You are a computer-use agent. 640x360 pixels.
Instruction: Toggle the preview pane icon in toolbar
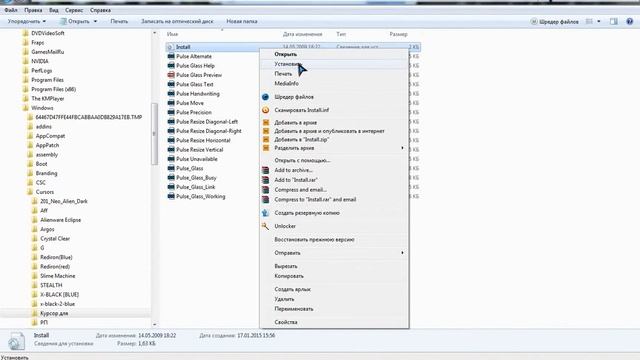614,21
